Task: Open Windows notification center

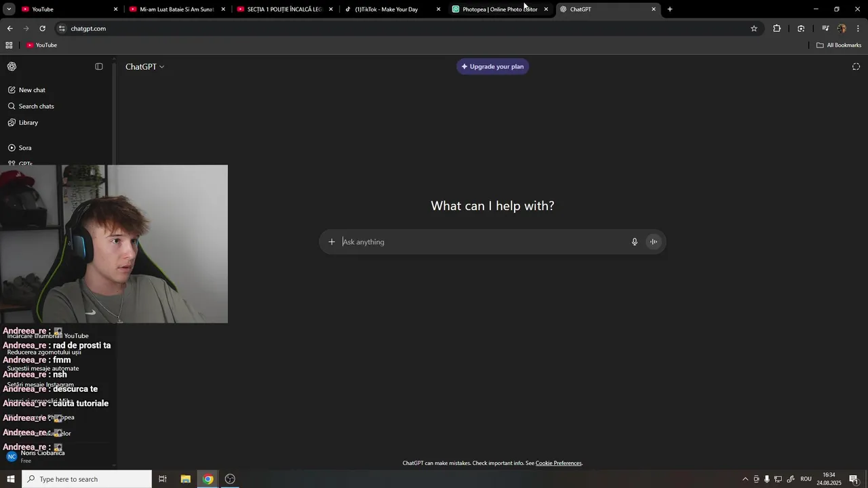Action: (854, 479)
